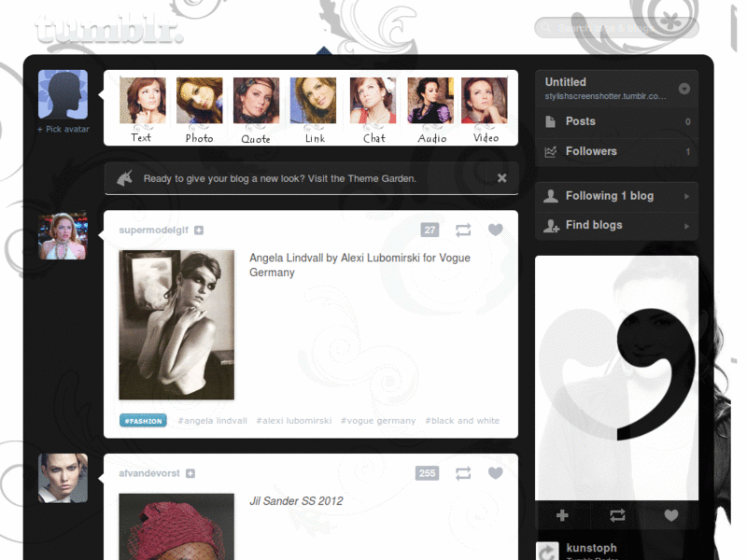Reblog the afvandevorst post
Screen dimensions: 747x560
(x=463, y=473)
